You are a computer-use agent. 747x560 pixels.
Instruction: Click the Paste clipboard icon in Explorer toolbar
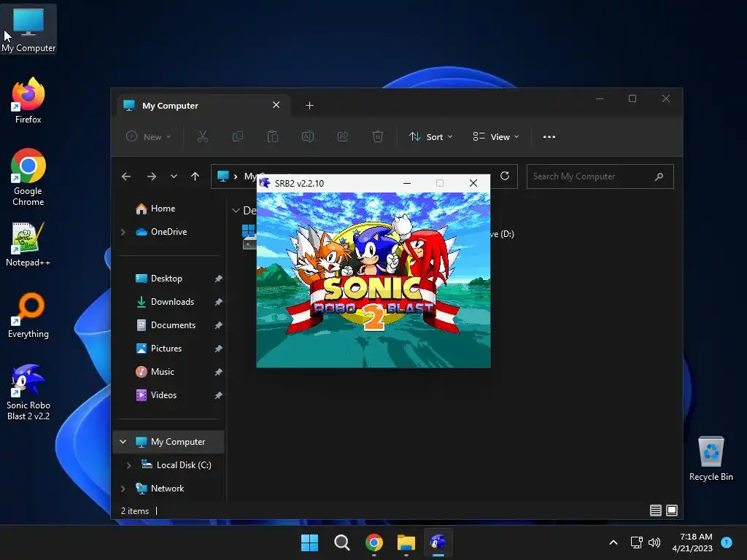pos(273,136)
